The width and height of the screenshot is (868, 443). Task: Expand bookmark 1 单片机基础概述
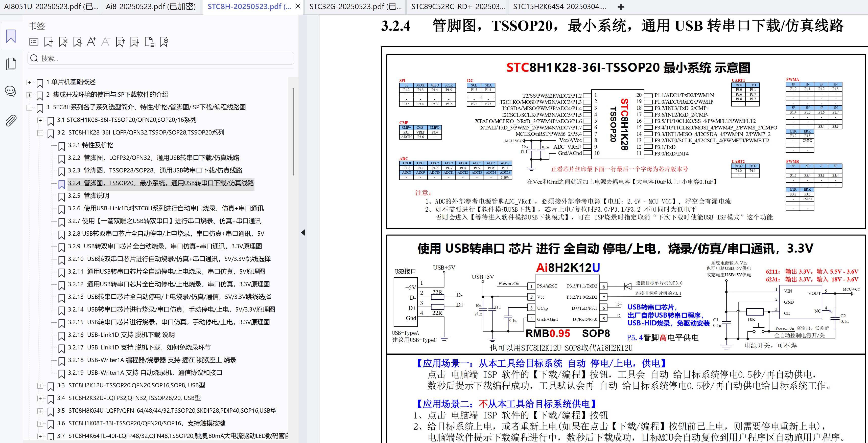29,82
